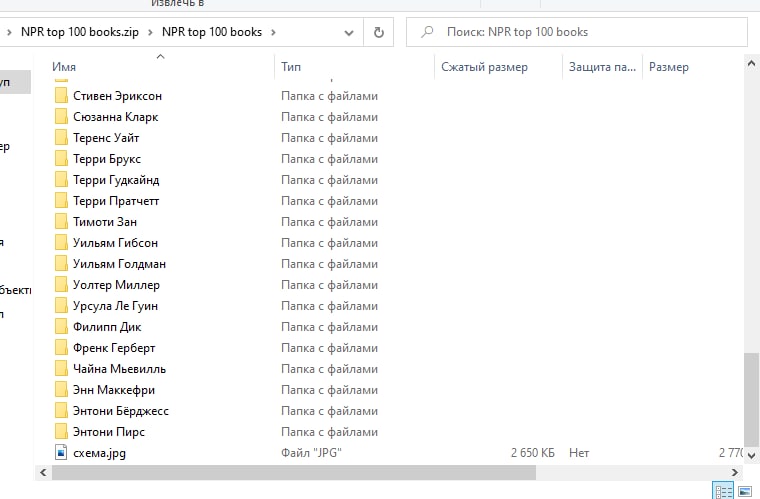Go to NPR top 100 books.zip breadcrumb
760x499 pixels.
[x=79, y=32]
